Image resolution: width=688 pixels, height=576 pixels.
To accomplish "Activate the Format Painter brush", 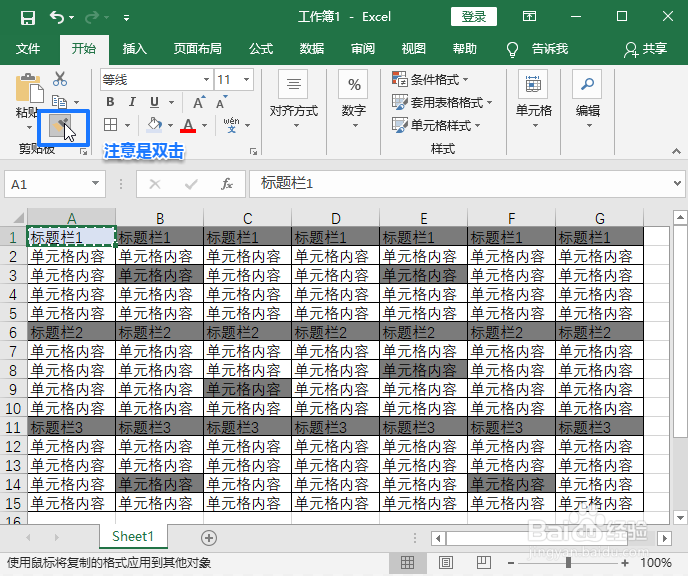I will (x=60, y=126).
